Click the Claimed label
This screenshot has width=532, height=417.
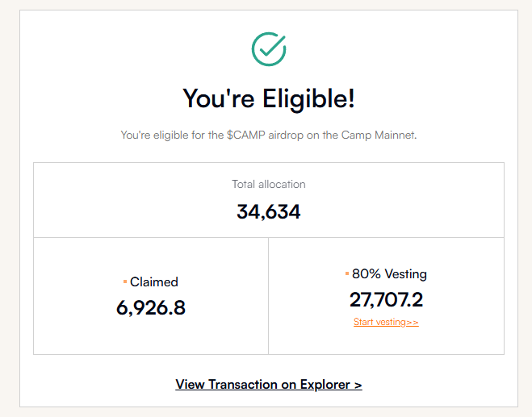pyautogui.click(x=154, y=281)
